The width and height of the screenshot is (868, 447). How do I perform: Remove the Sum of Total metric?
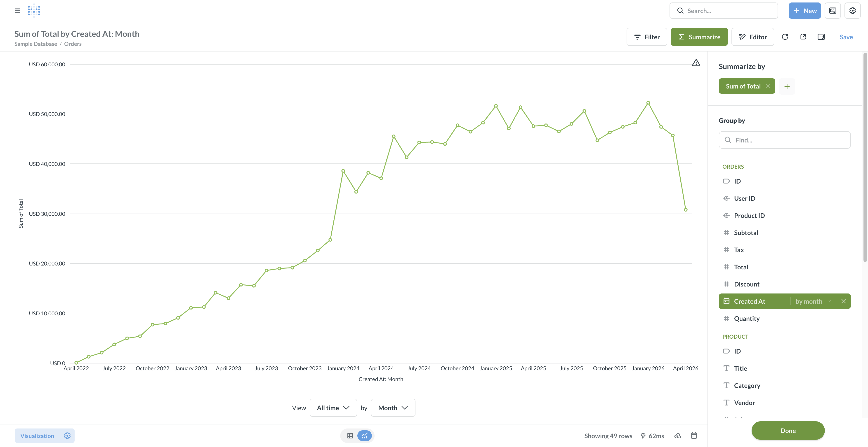[768, 86]
